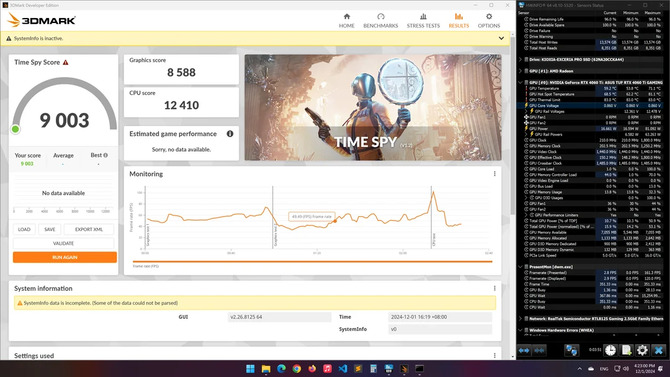The image size is (670, 377).
Task: Open the System information more-options menu
Action: pyautogui.click(x=494, y=288)
